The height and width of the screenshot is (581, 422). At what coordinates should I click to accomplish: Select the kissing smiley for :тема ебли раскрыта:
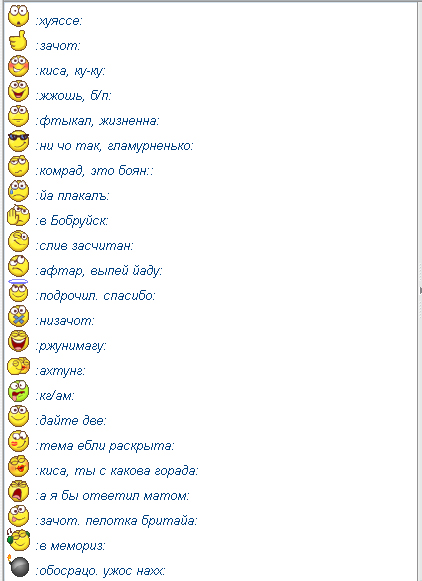point(18,441)
